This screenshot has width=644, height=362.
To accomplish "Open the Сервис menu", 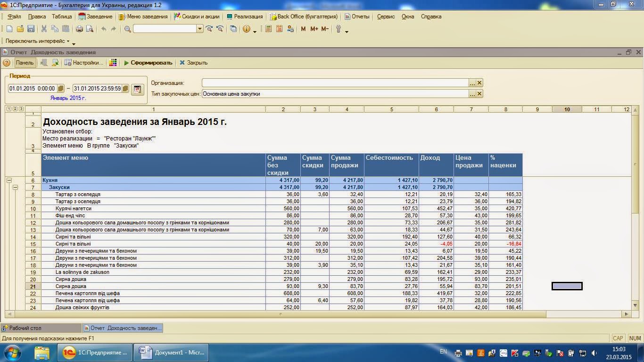I will [386, 16].
